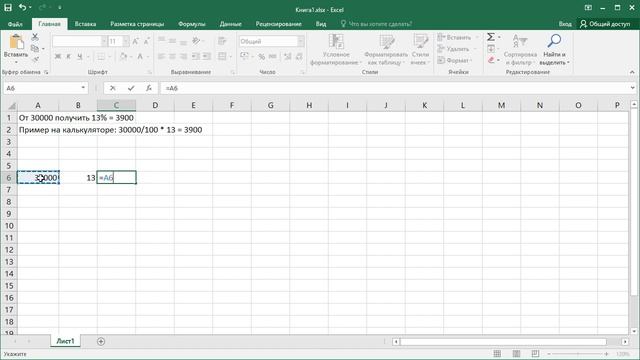Click the Fill down icon under AutoSum
The image size is (640, 360).
click(491, 49)
